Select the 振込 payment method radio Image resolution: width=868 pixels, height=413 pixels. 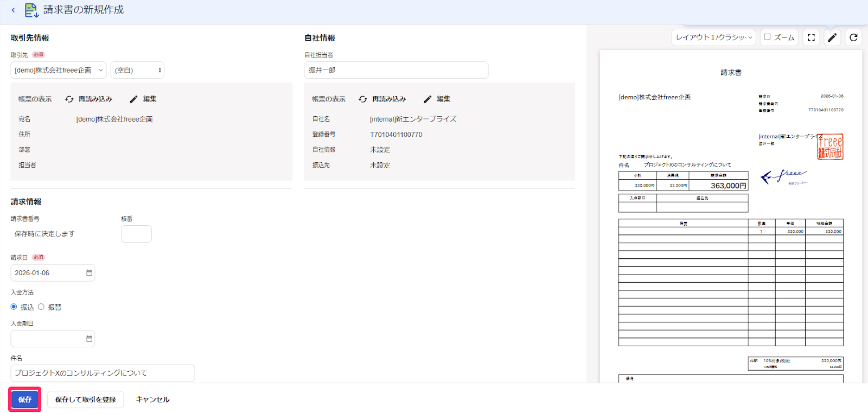click(x=14, y=307)
